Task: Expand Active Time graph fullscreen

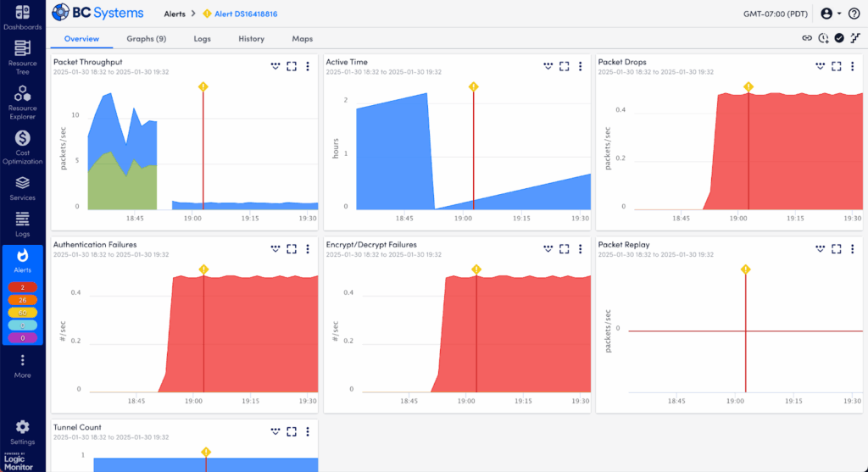Action: [x=564, y=66]
